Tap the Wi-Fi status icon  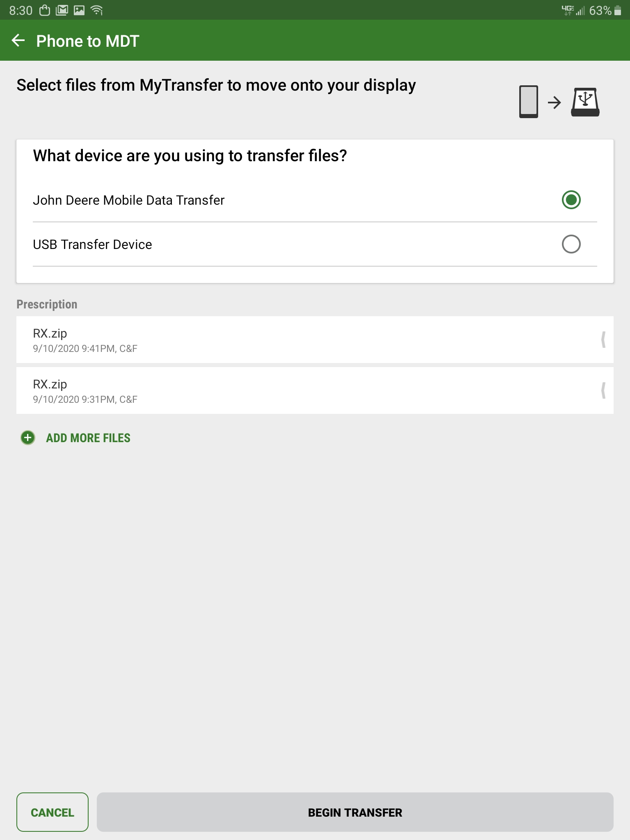(x=97, y=10)
